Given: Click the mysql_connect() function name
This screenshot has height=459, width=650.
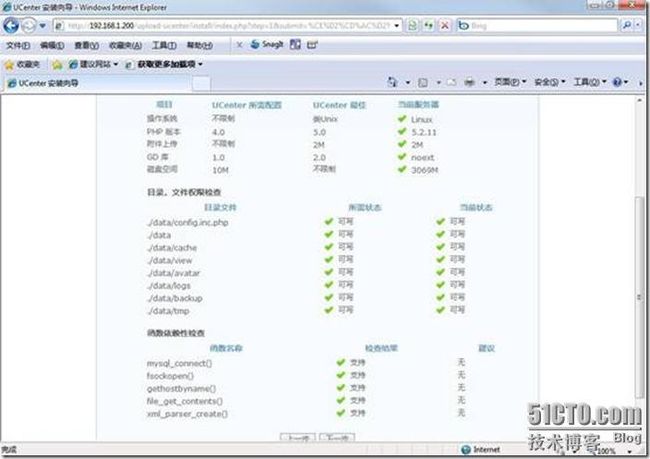Looking at the screenshot, I should click(x=179, y=363).
